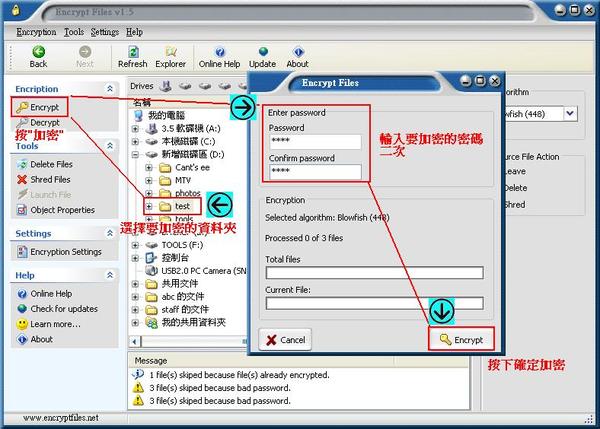Collapse the 新增磁碟區 (D:) tree node
600x429 pixels.
(135, 155)
